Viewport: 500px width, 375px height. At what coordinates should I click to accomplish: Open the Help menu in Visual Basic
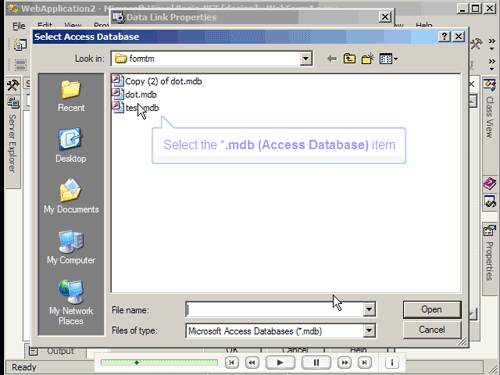[424, 25]
